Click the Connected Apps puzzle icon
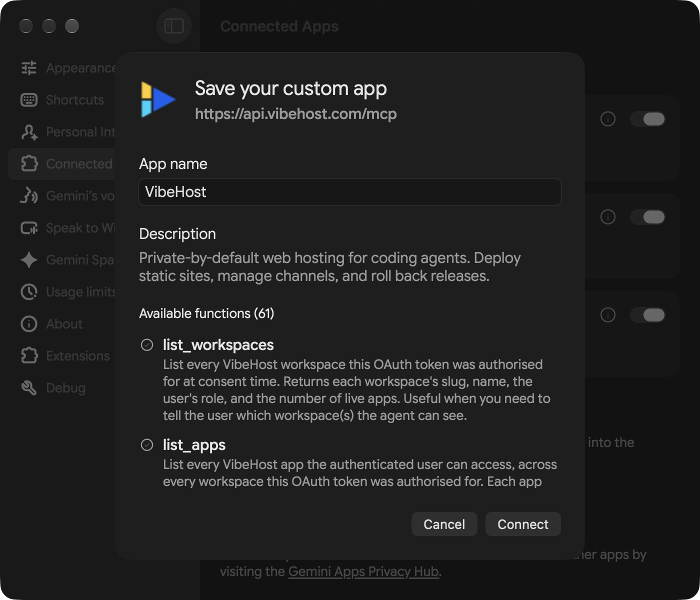This screenshot has height=600, width=700. coord(29,164)
